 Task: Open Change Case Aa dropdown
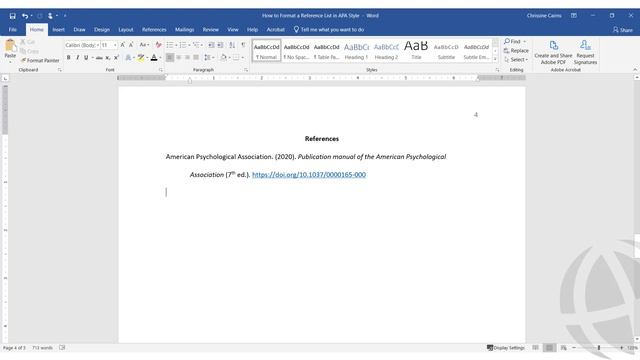144,45
